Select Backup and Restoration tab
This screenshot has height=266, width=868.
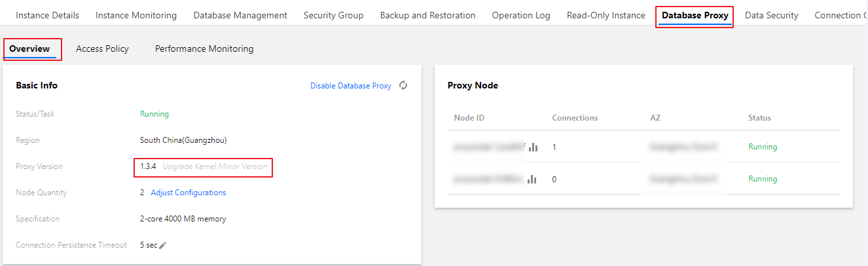tap(427, 15)
